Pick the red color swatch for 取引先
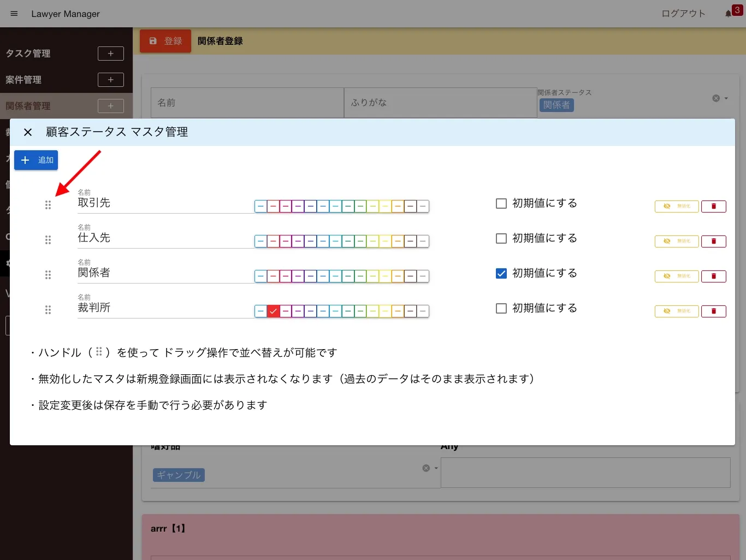746x560 pixels. point(273,207)
